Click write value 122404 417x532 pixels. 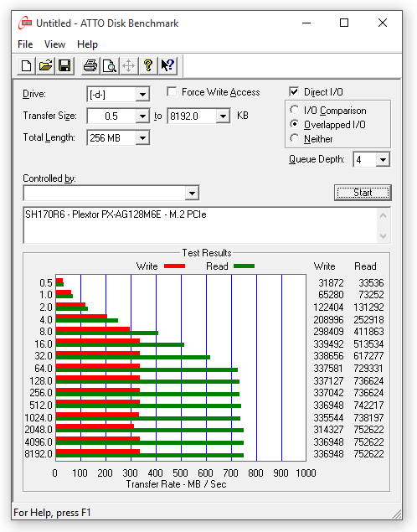coord(328,307)
